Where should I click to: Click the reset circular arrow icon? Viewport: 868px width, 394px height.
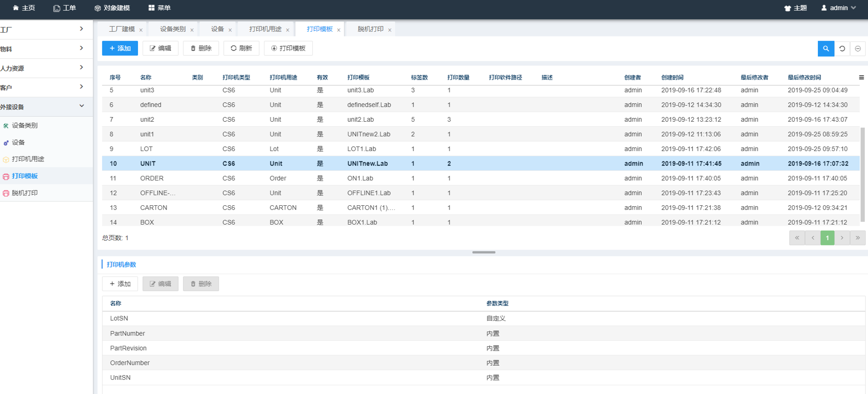click(842, 49)
